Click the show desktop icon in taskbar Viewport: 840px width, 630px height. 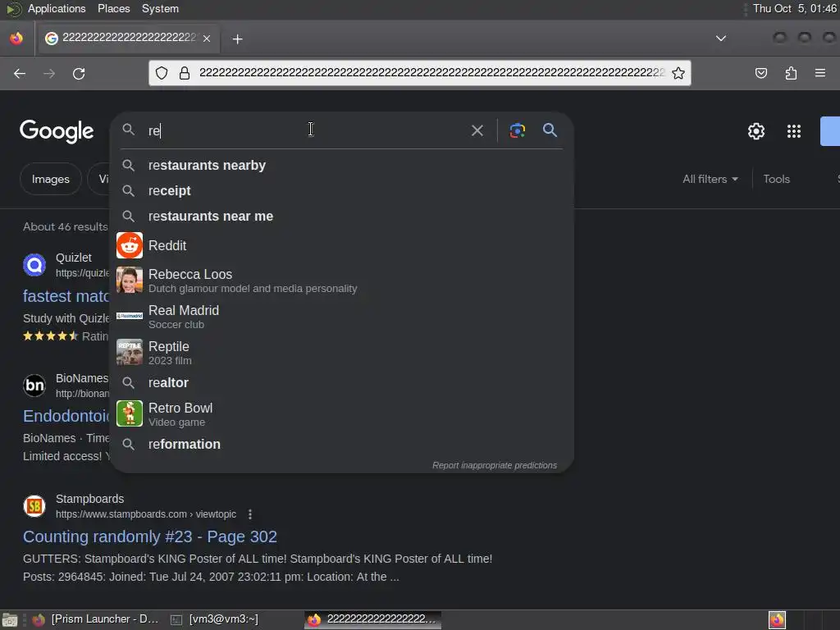pyautogui.click(x=10, y=620)
